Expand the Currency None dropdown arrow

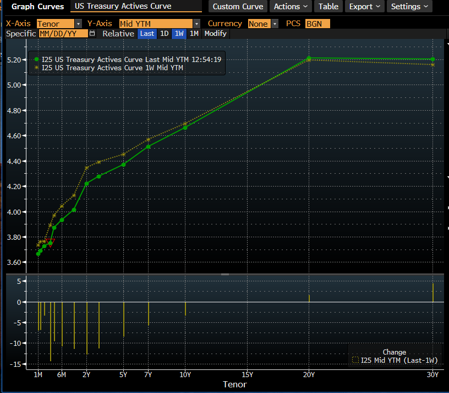[275, 24]
